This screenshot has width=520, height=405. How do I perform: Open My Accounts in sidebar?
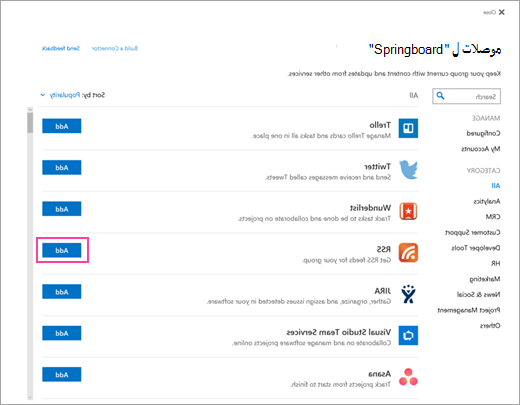click(481, 149)
